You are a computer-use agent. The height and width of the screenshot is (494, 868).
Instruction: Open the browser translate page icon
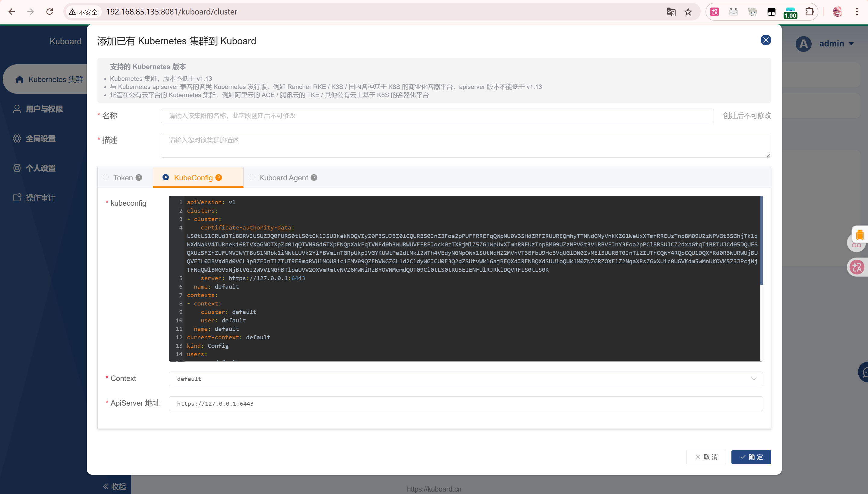pyautogui.click(x=671, y=12)
